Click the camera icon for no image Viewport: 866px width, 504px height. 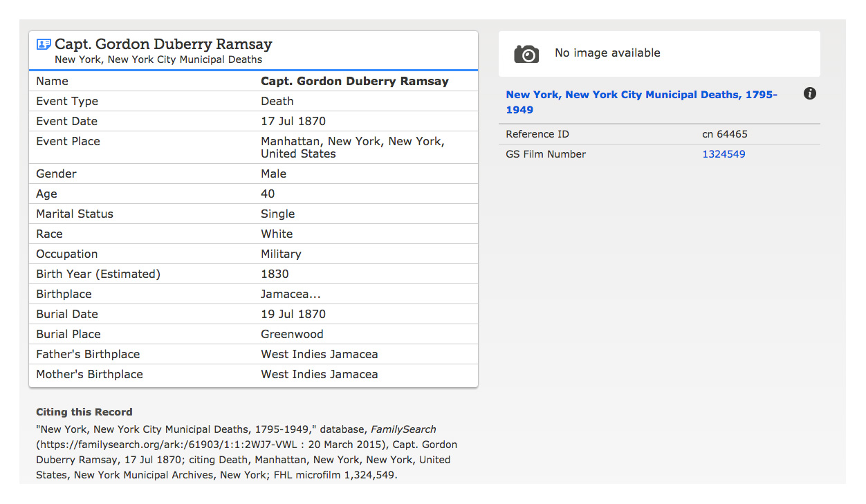(x=526, y=54)
